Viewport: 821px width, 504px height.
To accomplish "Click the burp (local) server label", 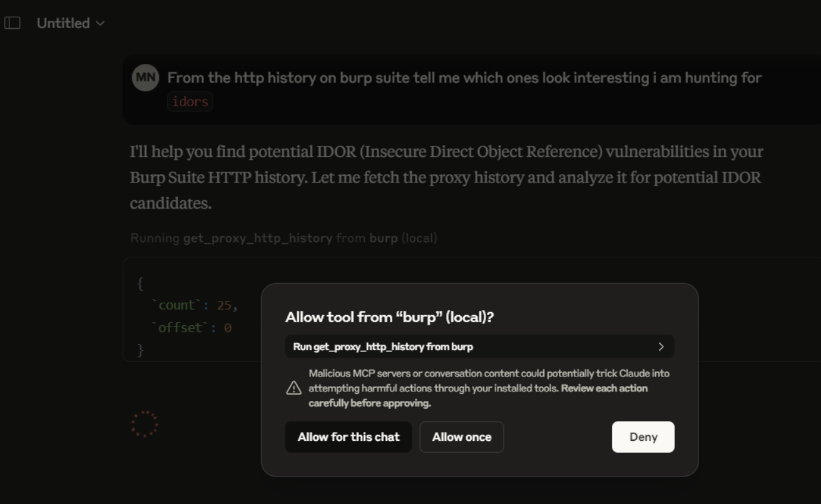I will pyautogui.click(x=404, y=238).
